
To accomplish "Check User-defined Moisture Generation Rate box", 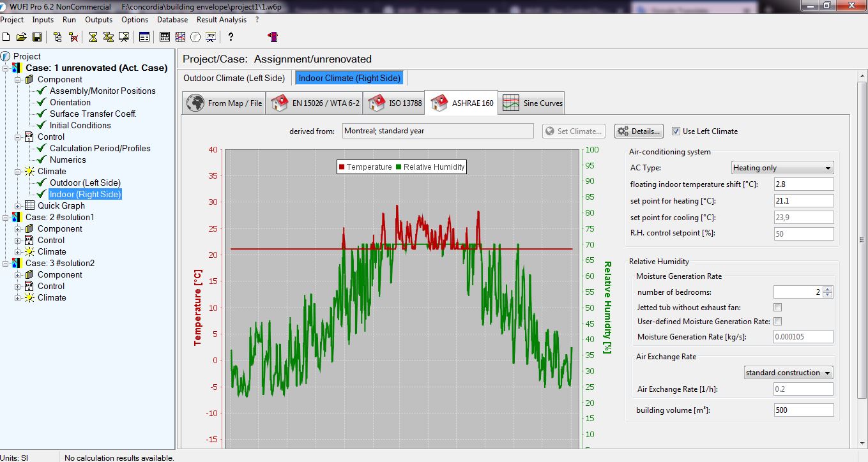I will point(777,322).
